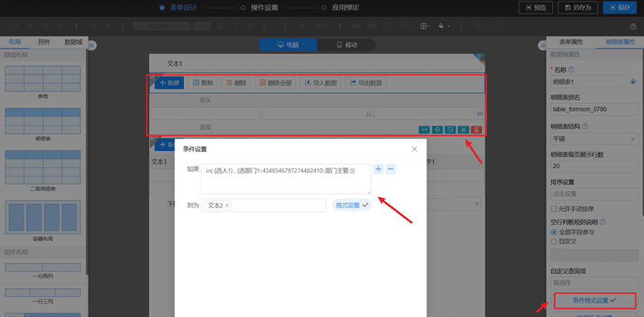Click the person-picker icon in table cell
Screen dimensions: 644x317
[x=368, y=114]
